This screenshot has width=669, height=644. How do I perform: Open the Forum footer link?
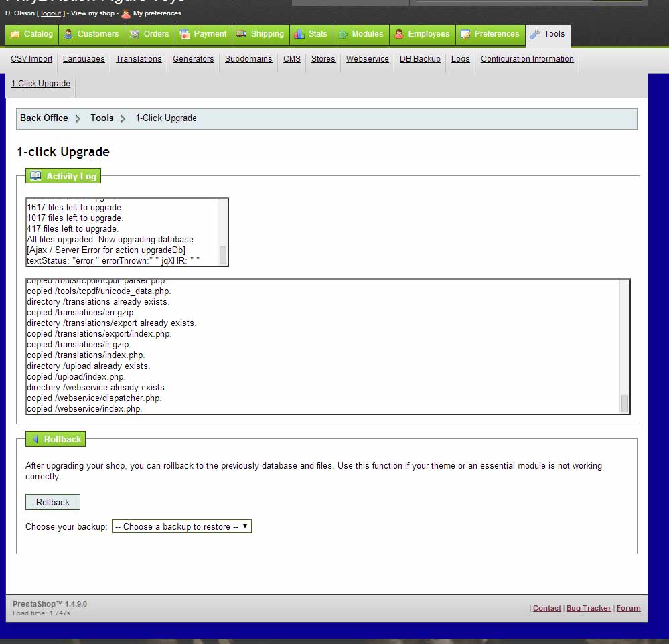click(628, 608)
